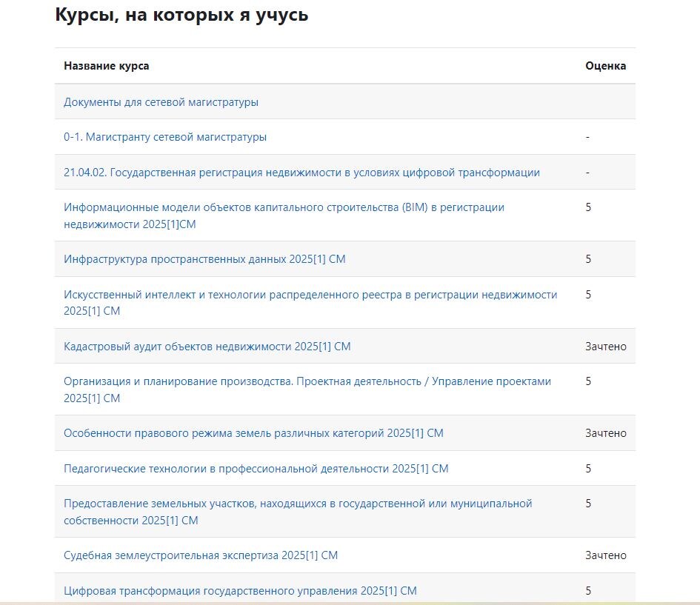Open 'Педагогические технологии в профессиональной деятельности'
The image size is (700, 605).
256,468
